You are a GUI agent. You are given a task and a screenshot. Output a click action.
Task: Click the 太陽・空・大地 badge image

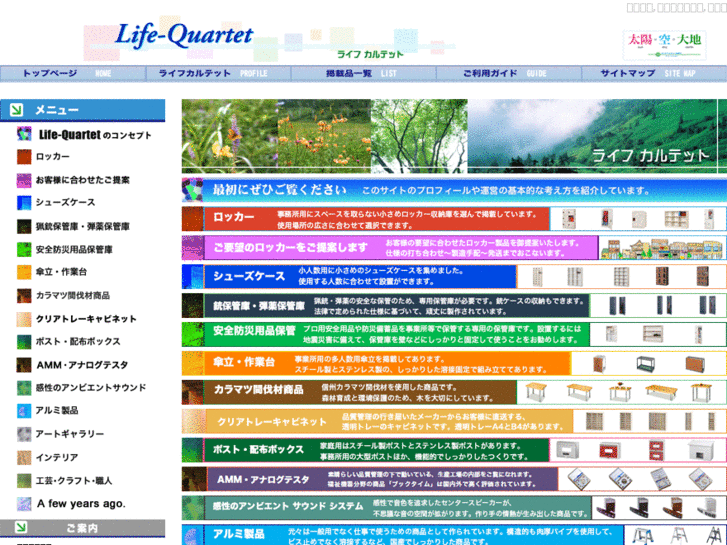point(664,45)
